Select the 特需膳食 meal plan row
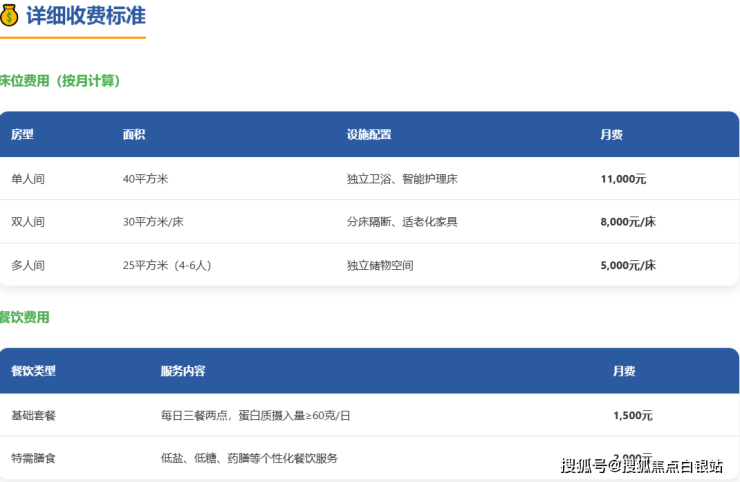 coord(33,458)
